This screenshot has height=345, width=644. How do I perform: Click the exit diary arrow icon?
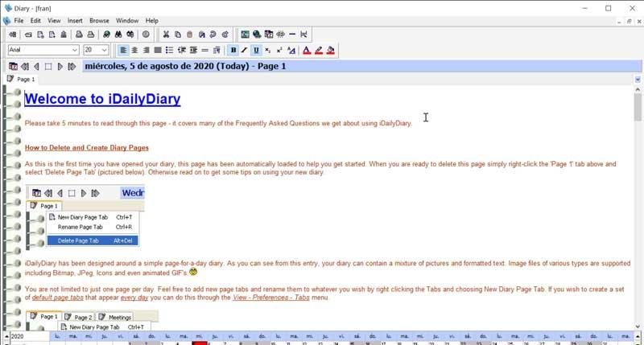(13, 35)
